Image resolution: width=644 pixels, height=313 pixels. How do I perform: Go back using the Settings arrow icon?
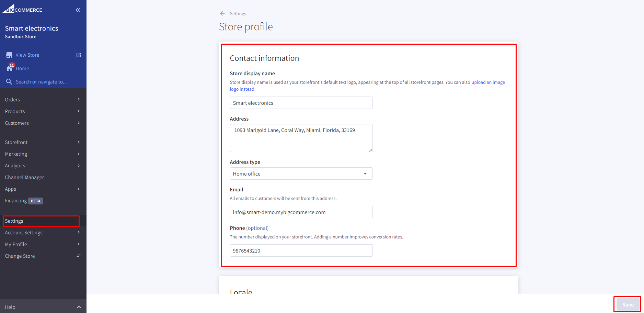222,13
